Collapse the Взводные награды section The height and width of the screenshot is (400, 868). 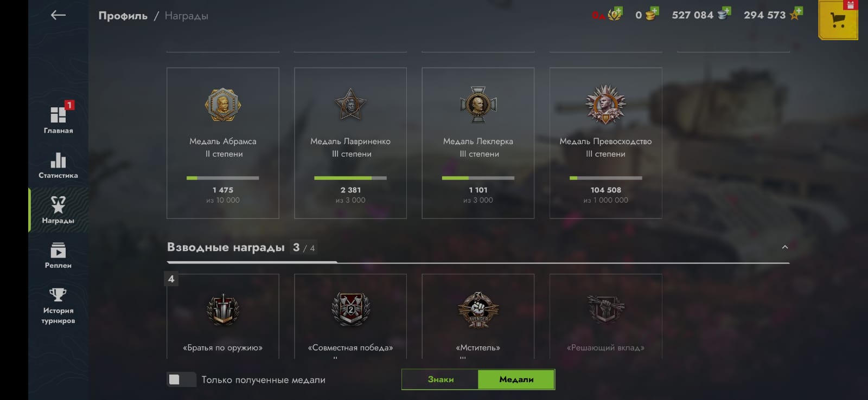784,247
